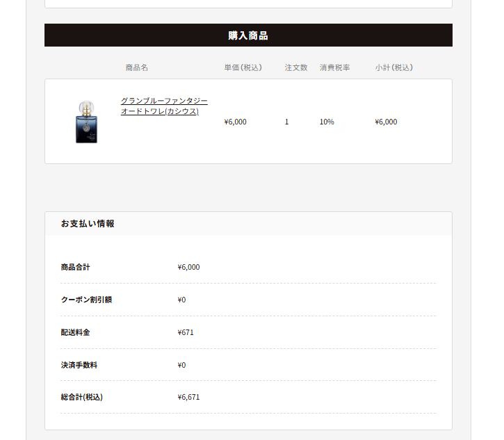The width and height of the screenshot is (504, 440).
Task: Select the 単価(税込) column header
Action: tap(243, 67)
